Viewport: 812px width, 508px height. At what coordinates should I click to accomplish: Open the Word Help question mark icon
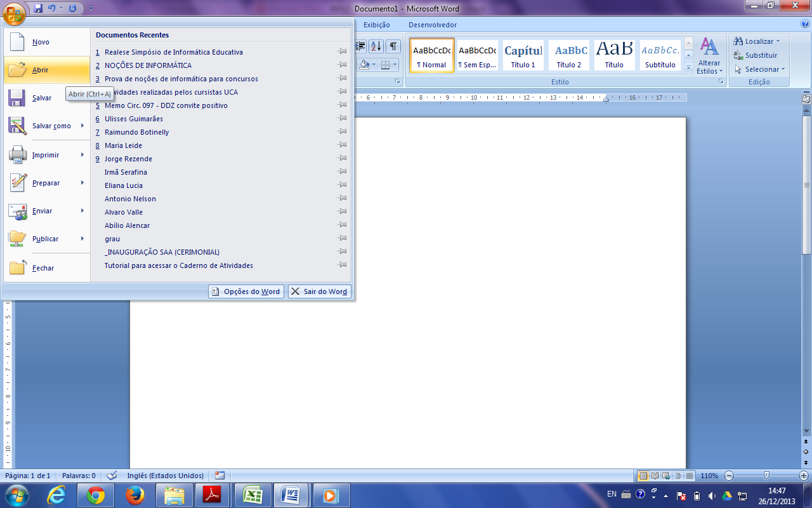805,23
